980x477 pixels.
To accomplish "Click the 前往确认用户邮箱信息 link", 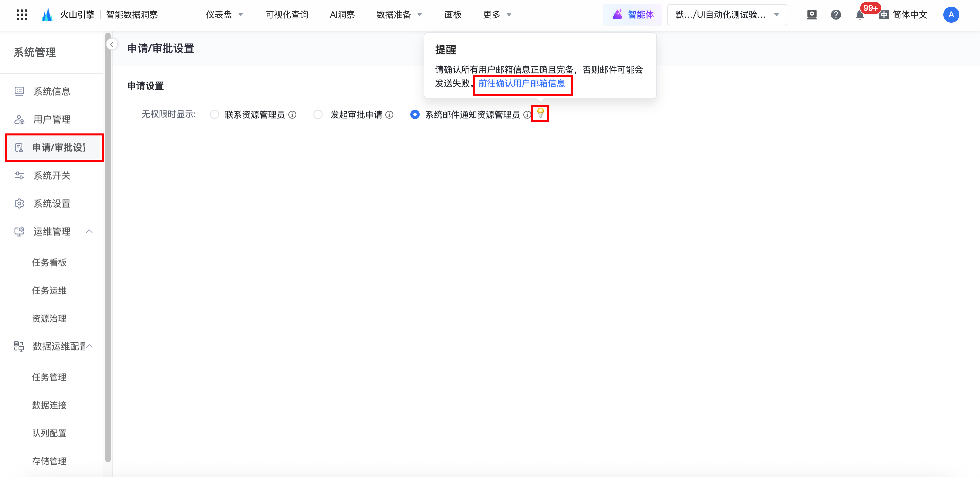I will 521,83.
